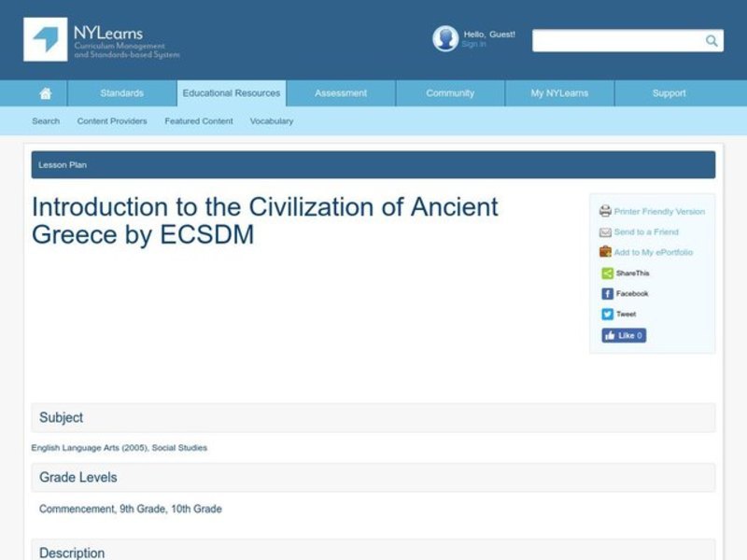Click the Send to a Friend envelope icon
The image size is (747, 560).
(x=603, y=231)
